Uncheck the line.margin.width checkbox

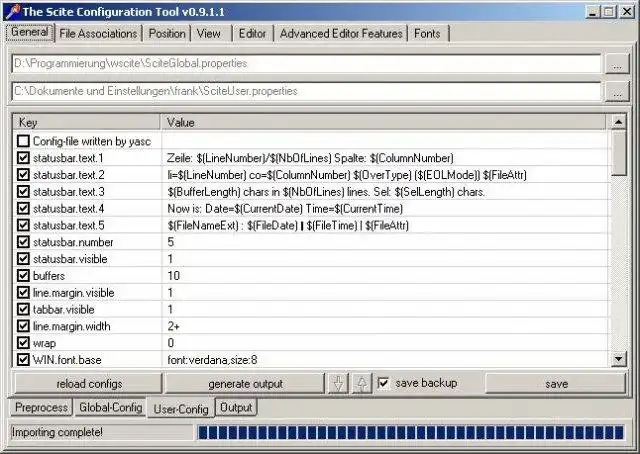(23, 326)
